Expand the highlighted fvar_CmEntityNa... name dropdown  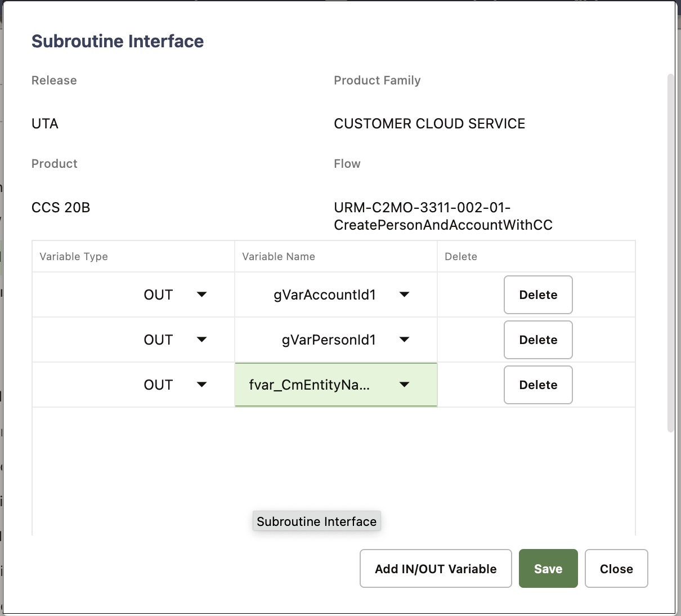point(404,385)
